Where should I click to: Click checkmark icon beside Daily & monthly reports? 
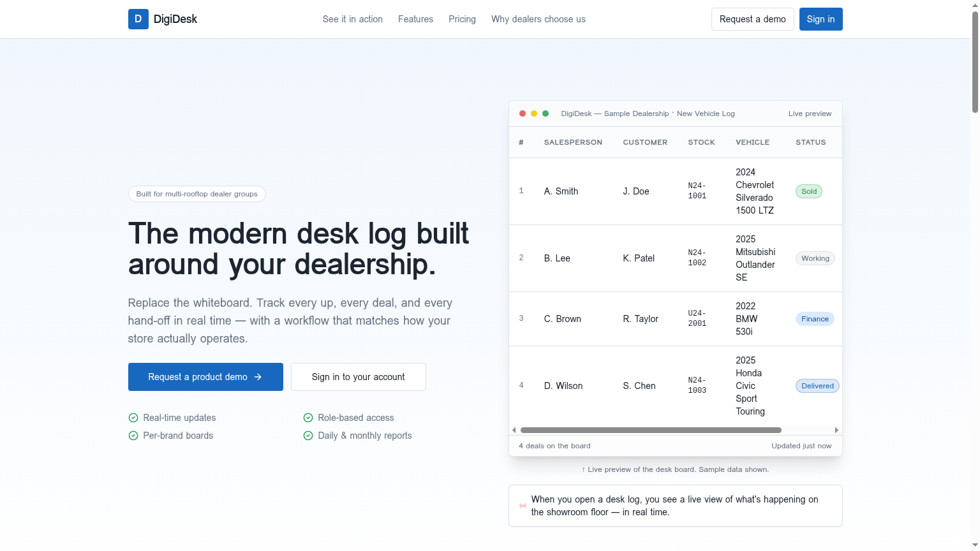308,436
